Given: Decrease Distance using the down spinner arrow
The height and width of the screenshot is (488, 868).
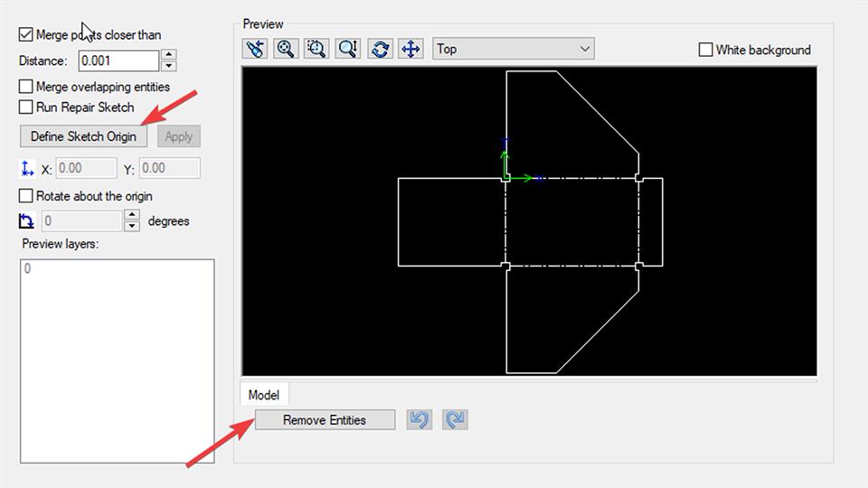Looking at the screenshot, I should tap(168, 66).
